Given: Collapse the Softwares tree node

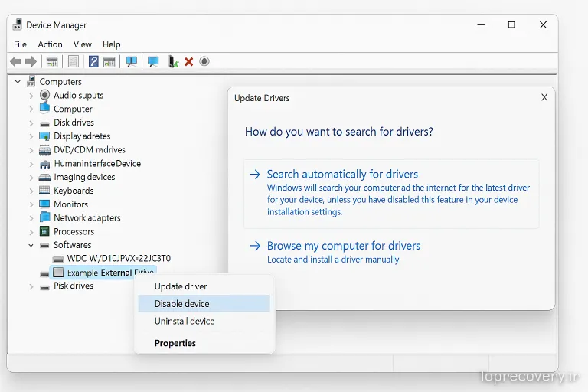Looking at the screenshot, I should coord(31,245).
